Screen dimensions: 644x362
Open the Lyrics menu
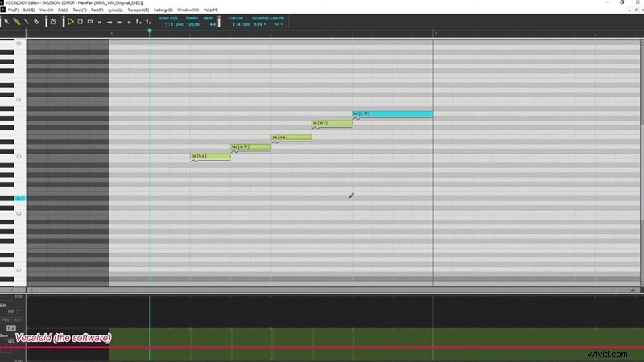click(115, 10)
